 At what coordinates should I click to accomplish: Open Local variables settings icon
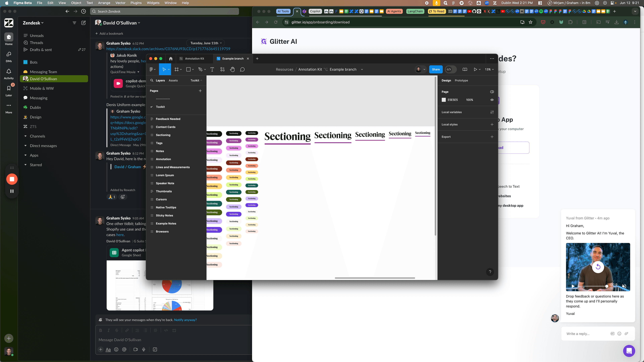click(492, 112)
